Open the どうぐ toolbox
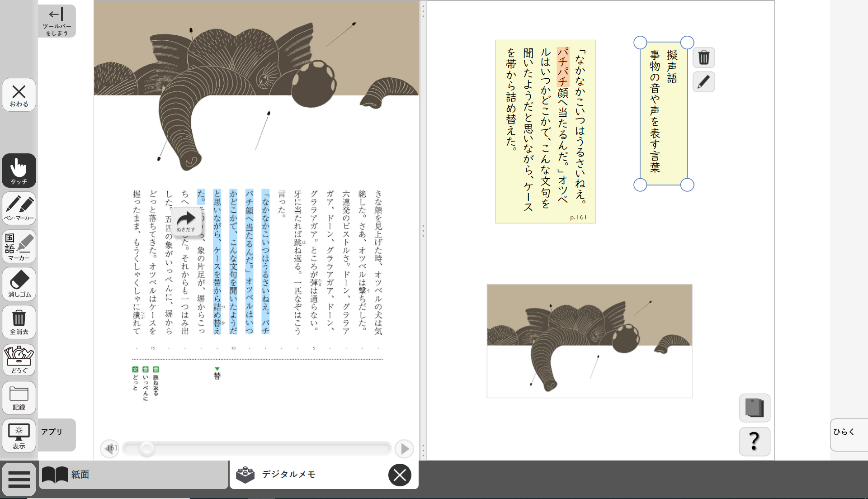Screen dimensions: 868x499 [x=19, y=360]
